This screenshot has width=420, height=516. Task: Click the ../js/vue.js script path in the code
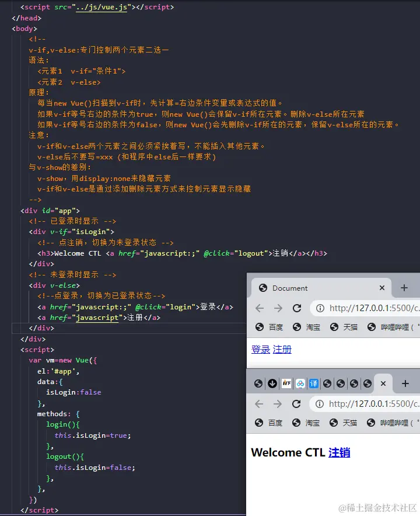coord(101,7)
